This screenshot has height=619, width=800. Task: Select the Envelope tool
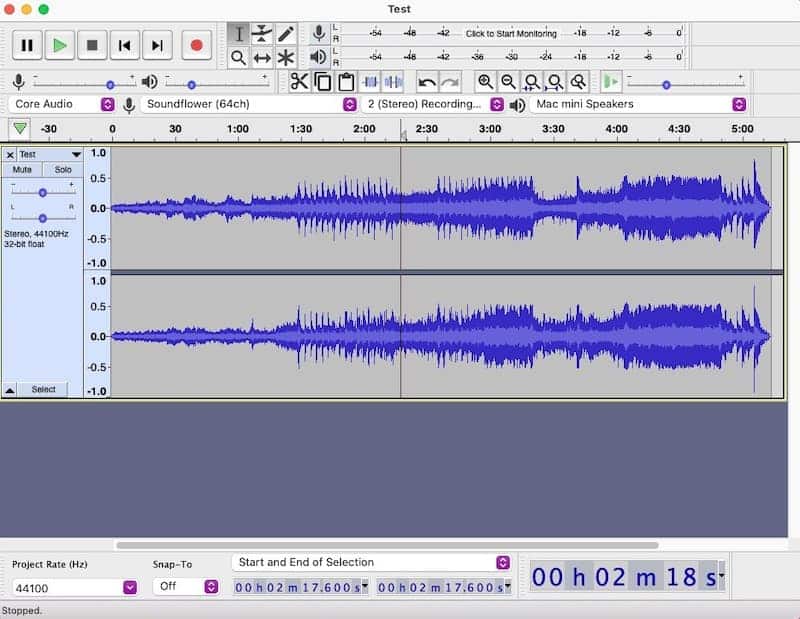click(x=262, y=34)
